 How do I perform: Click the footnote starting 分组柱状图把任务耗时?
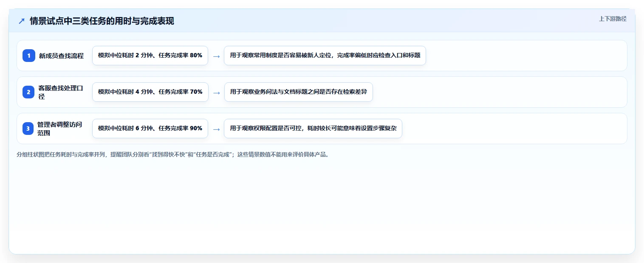tap(173, 154)
